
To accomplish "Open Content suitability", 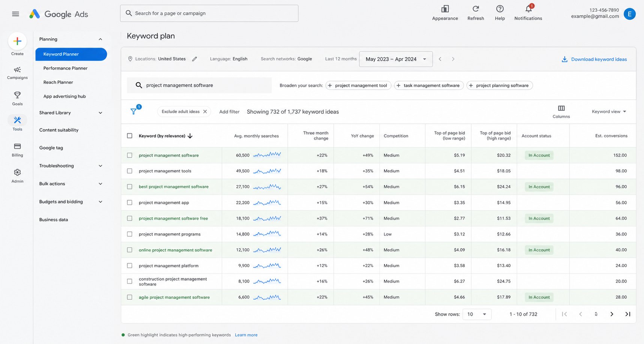I will pos(59,130).
